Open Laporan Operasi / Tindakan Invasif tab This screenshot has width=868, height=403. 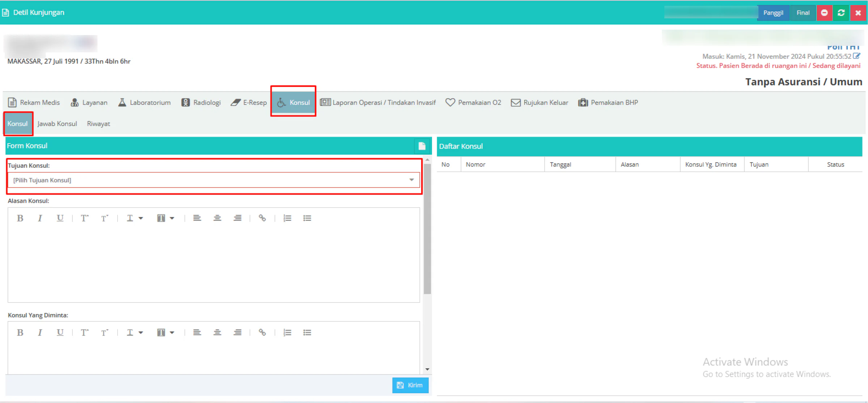[x=378, y=103]
